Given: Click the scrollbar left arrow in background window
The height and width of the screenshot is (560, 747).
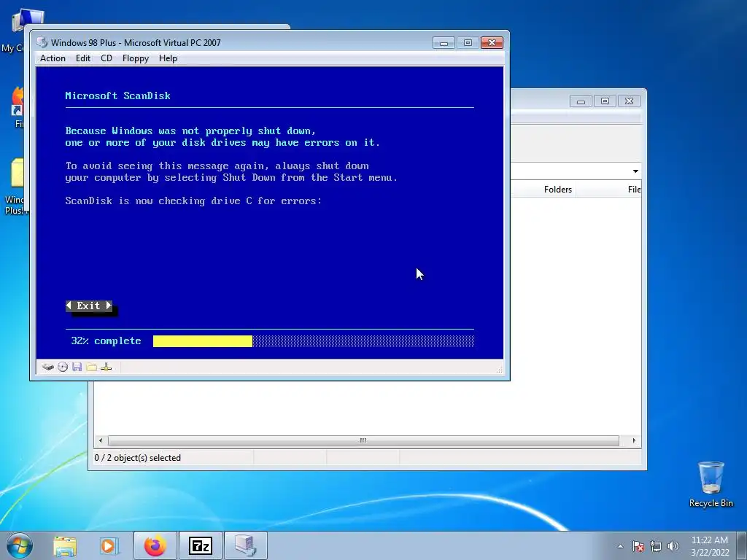Looking at the screenshot, I should 101,440.
